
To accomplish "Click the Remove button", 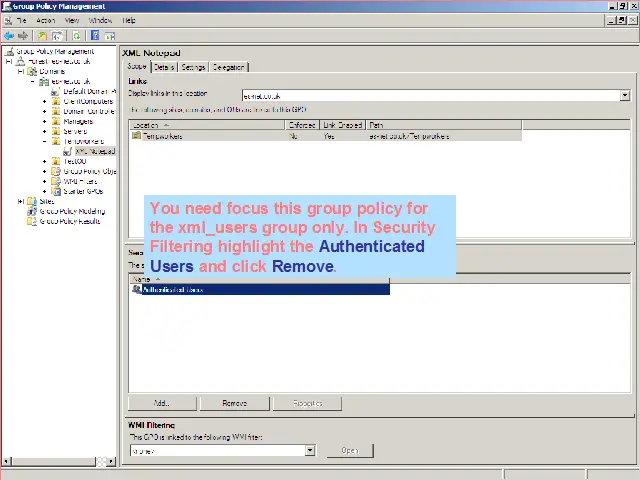I will click(234, 403).
